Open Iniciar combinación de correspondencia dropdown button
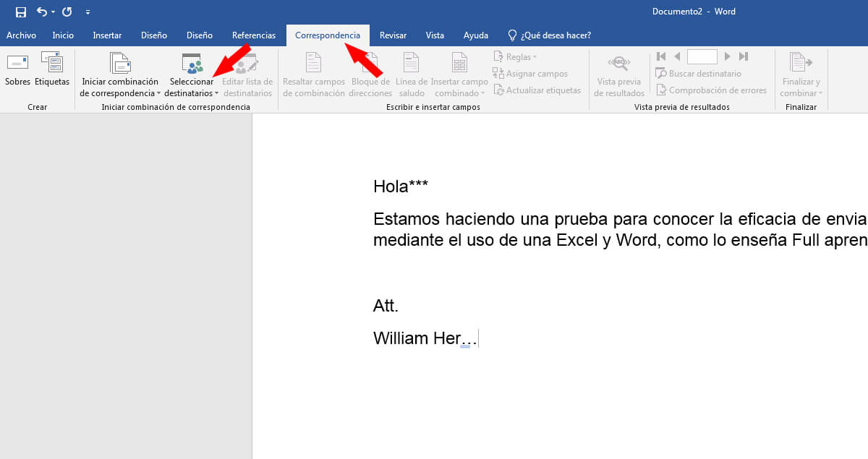This screenshot has width=868, height=459. (120, 75)
